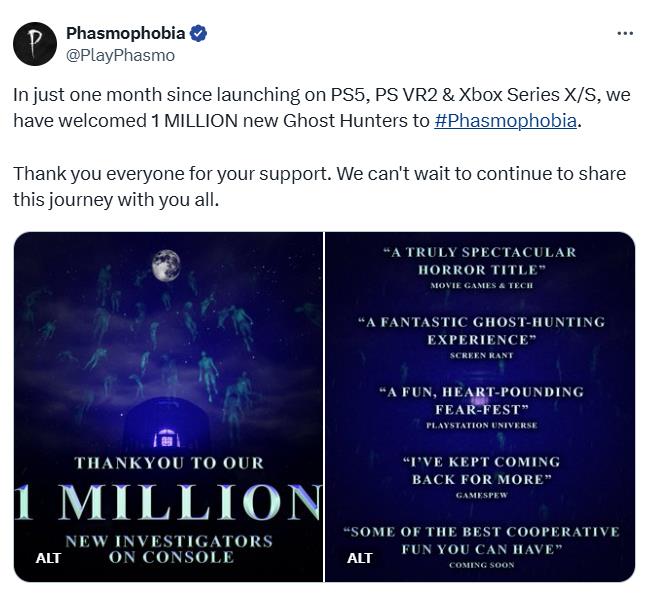Click the PlayStation Universe review quote

[x=480, y=401]
